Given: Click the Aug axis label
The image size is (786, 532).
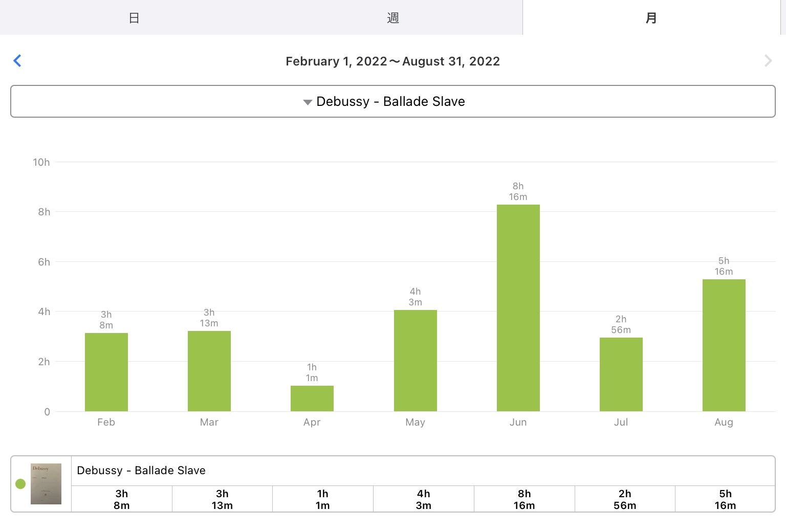Looking at the screenshot, I should (724, 422).
